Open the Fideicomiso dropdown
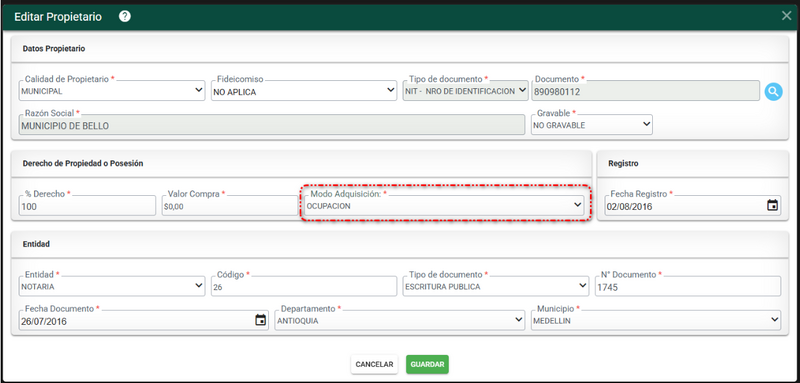The image size is (800, 383). (304, 90)
